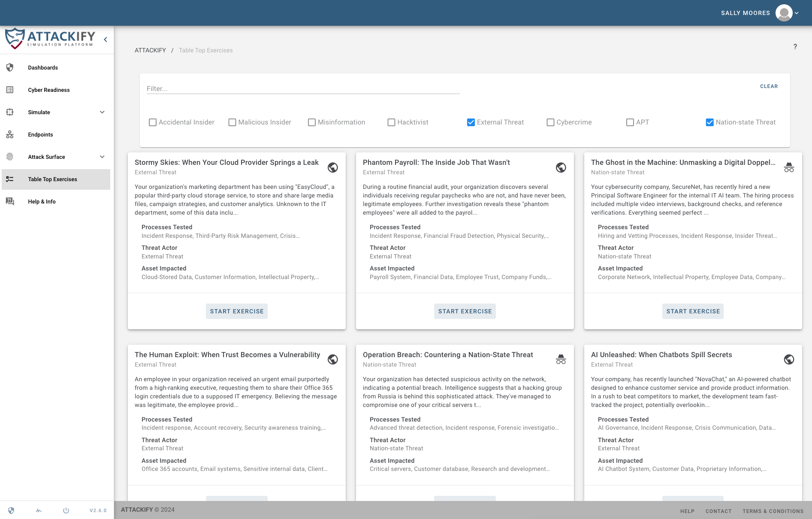Click the 'Stormy Skies: When Your Cloud Provider Springs a Leak' title
The width and height of the screenshot is (812, 519).
[226, 162]
